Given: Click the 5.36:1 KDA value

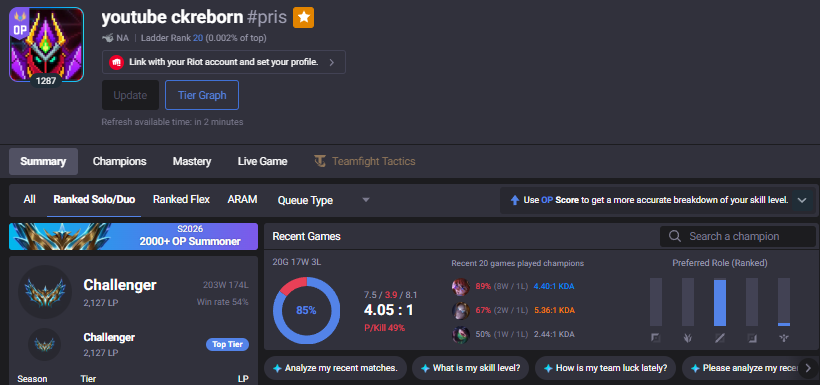Looking at the screenshot, I should [554, 310].
